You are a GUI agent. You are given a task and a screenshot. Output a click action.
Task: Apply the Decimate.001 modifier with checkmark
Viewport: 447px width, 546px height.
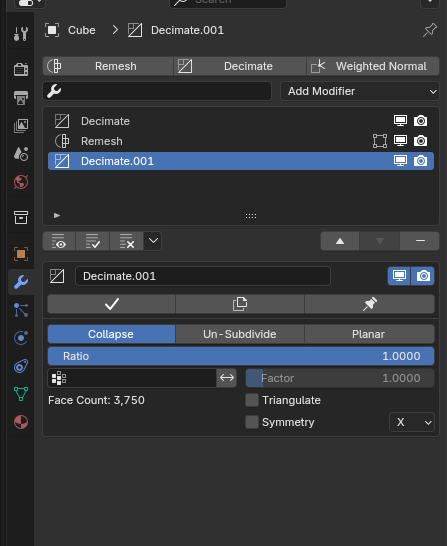pos(111,304)
